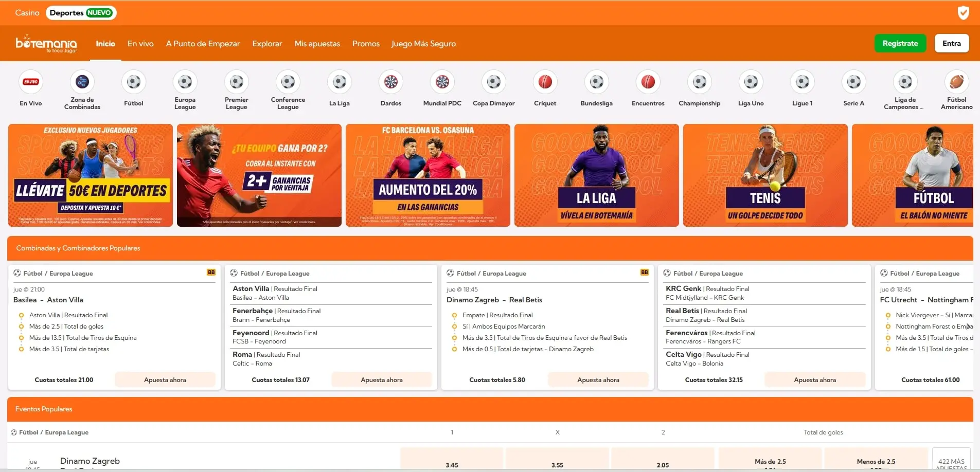Click the shield security icon
Viewport: 980px width, 472px height.
(963, 13)
